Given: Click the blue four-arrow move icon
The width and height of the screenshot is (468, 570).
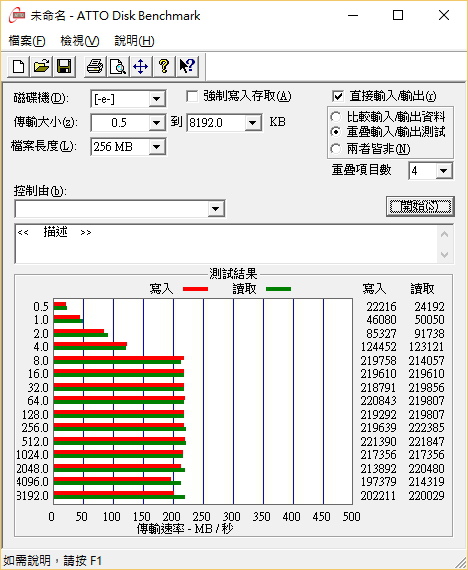Looking at the screenshot, I should 140,67.
